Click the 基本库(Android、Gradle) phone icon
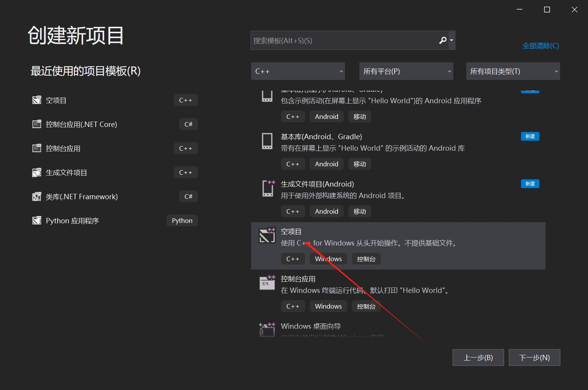The width and height of the screenshot is (588, 390). tap(267, 141)
